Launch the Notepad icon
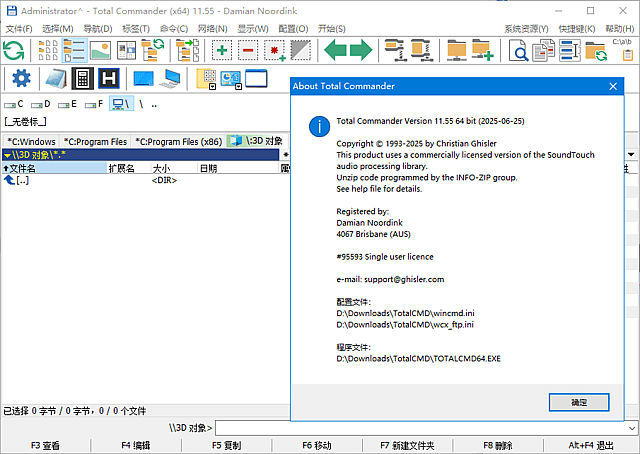This screenshot has width=640, height=454. point(56,78)
